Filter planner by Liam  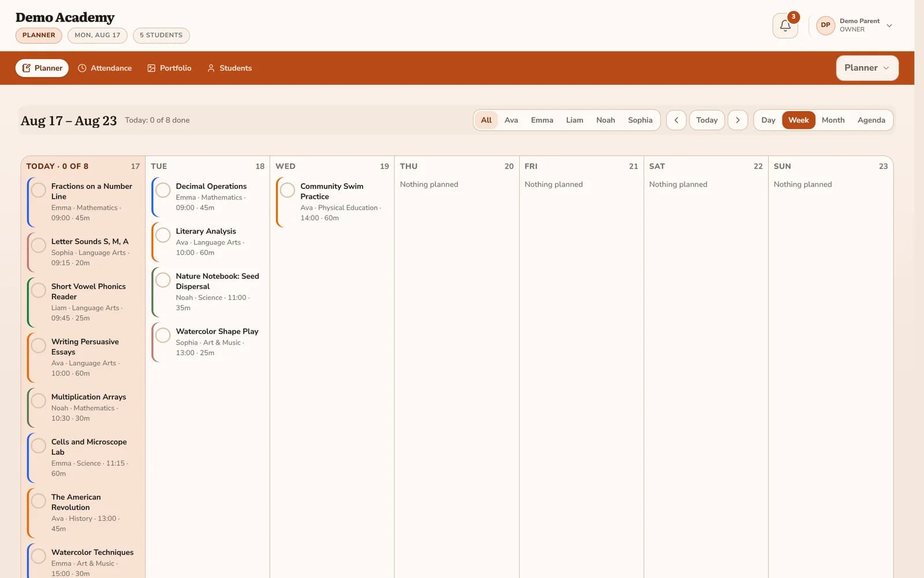[575, 120]
